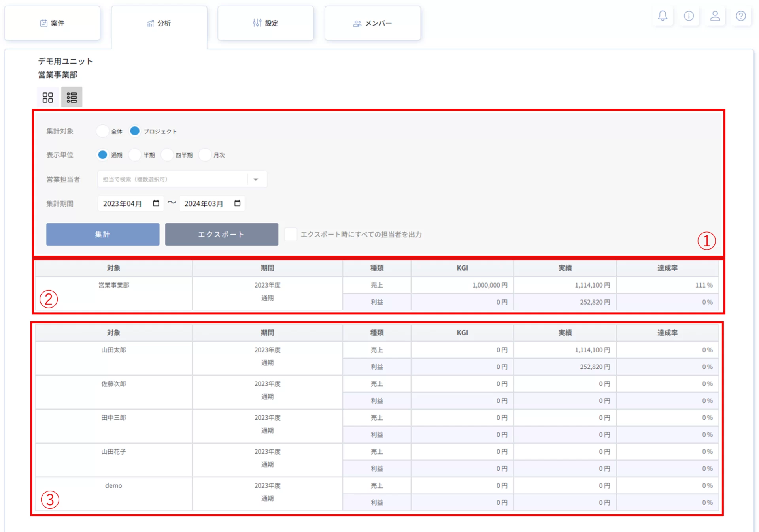The height and width of the screenshot is (532, 759).
Task: Enable export all 担当者 checkbox
Action: pos(291,234)
